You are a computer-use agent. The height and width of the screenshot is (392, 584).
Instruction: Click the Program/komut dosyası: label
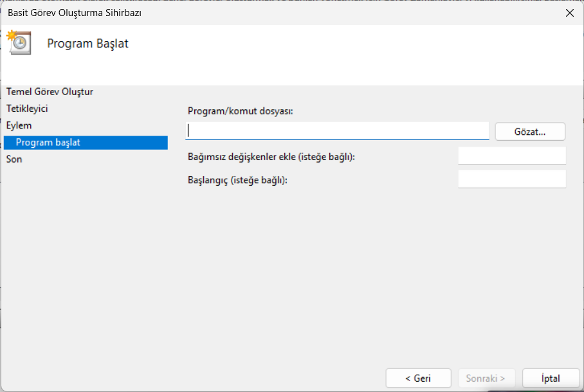pos(241,111)
